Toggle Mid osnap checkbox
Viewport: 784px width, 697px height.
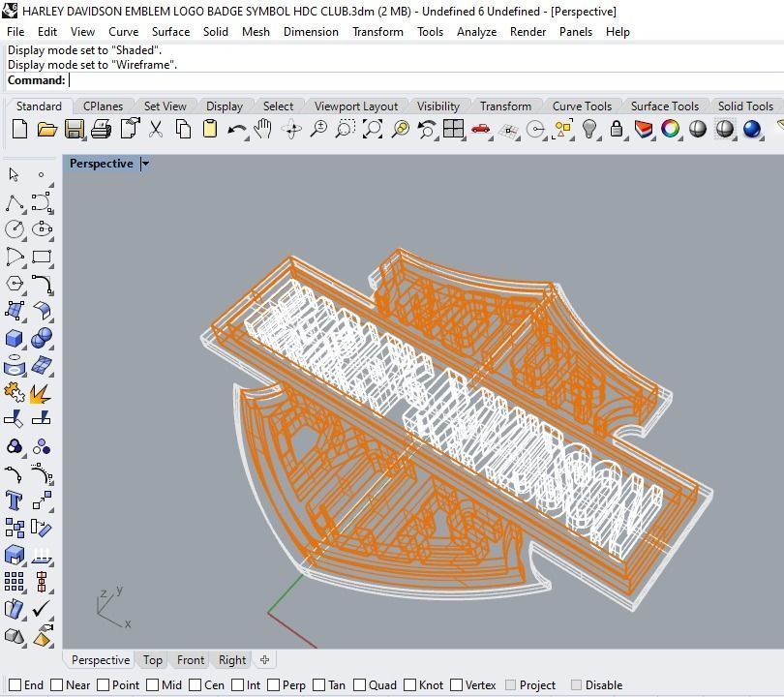click(153, 684)
